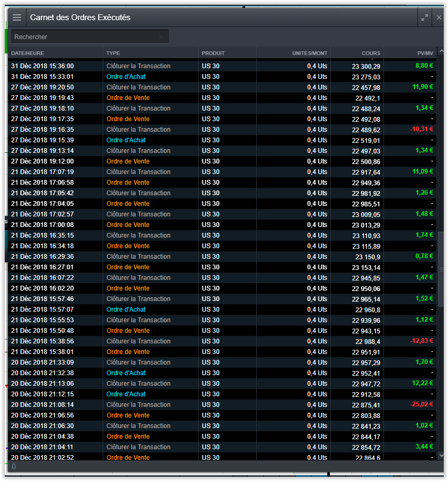Viewport: 448px width, 481px height.
Task: Click the price 23 150,9
Action: click(368, 257)
